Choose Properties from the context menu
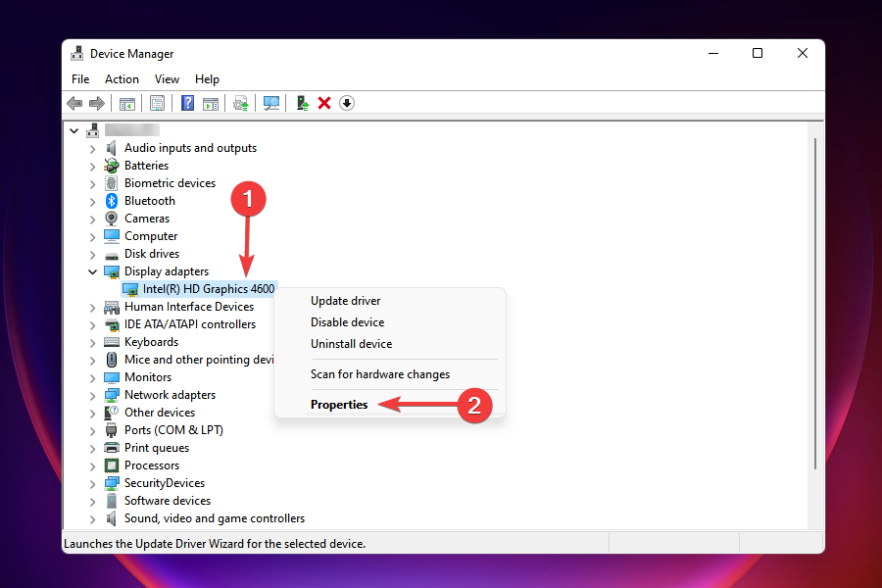Image resolution: width=882 pixels, height=588 pixels. (x=339, y=404)
